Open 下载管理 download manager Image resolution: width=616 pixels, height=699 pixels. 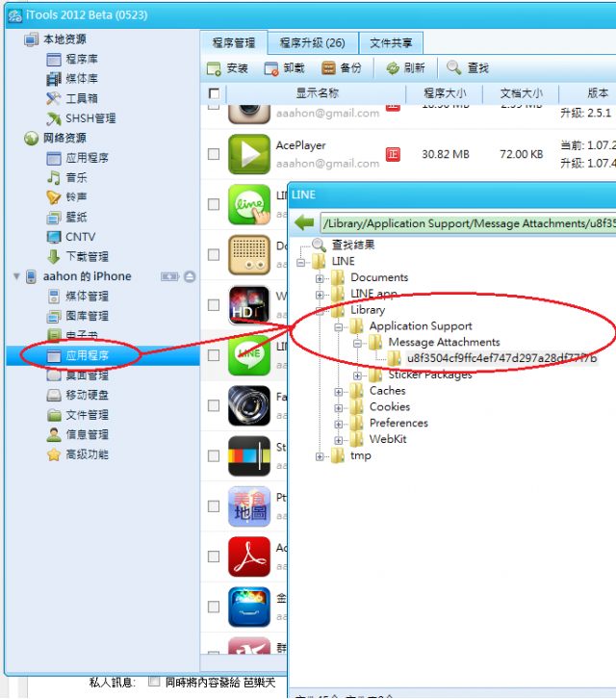tap(78, 256)
